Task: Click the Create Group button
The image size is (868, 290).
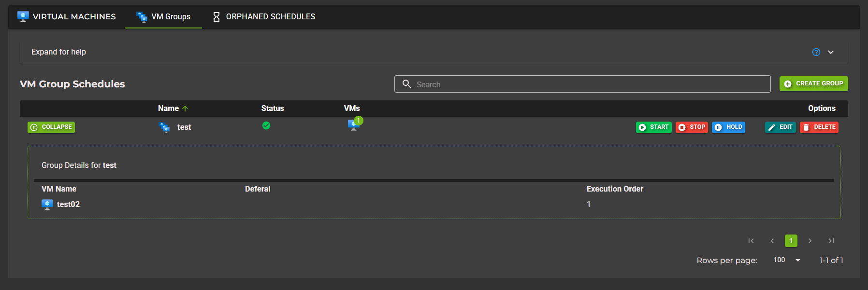Action: click(x=813, y=83)
